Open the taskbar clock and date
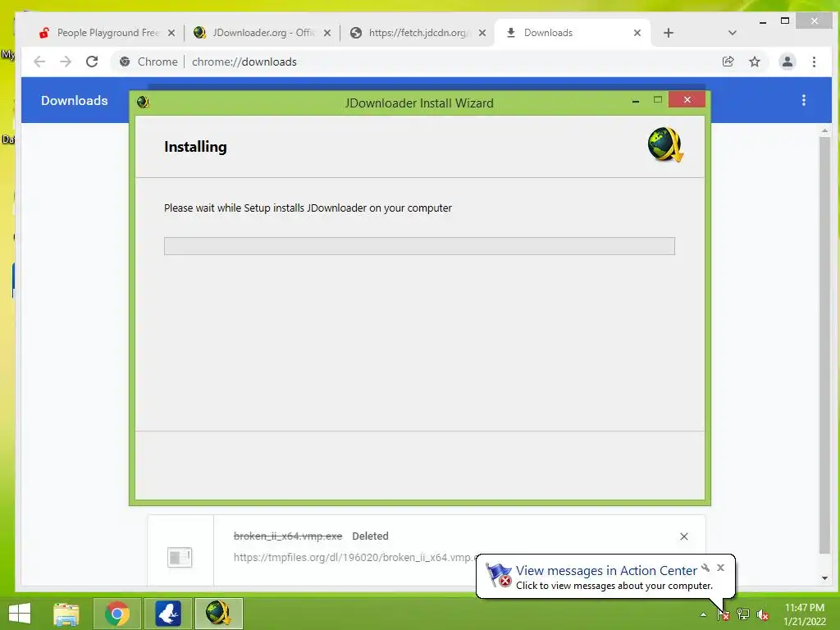The height and width of the screenshot is (630, 840). (x=804, y=614)
